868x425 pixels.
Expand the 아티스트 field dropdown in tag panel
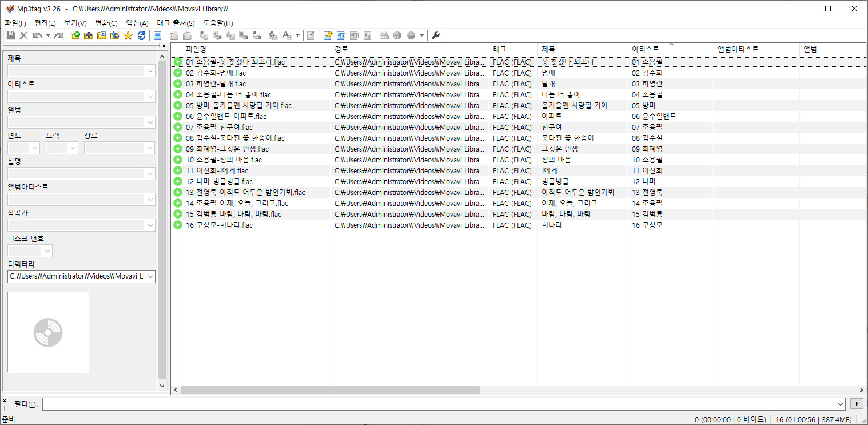tap(150, 97)
